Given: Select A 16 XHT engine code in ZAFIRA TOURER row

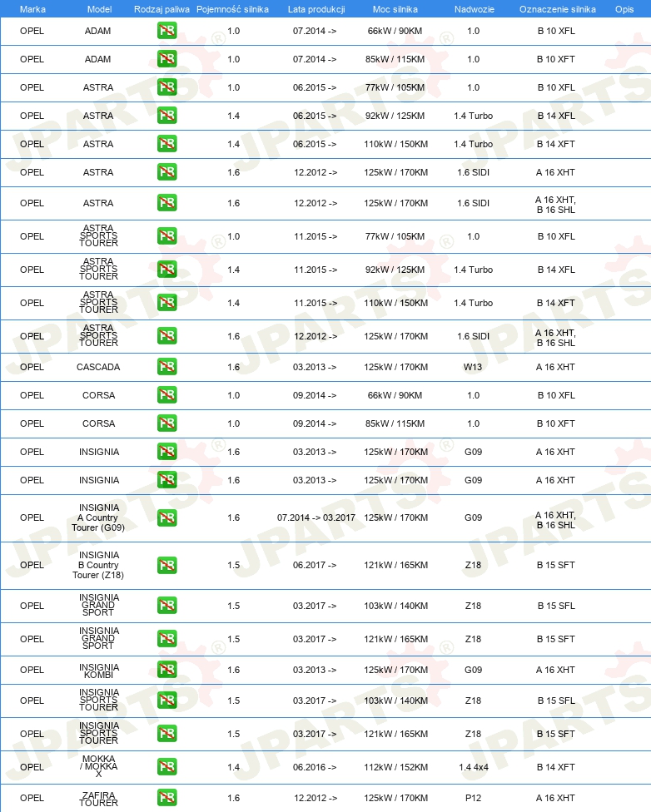Looking at the screenshot, I should click(555, 798).
